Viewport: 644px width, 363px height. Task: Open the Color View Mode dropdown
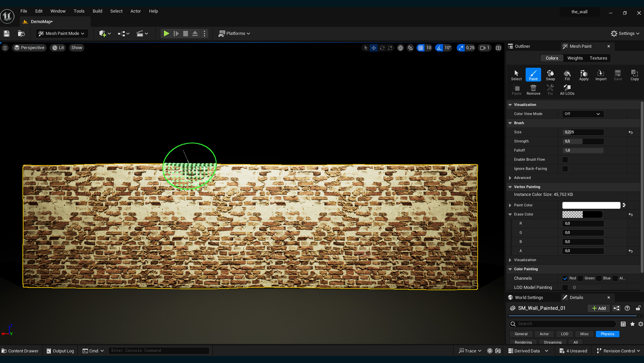pos(583,114)
